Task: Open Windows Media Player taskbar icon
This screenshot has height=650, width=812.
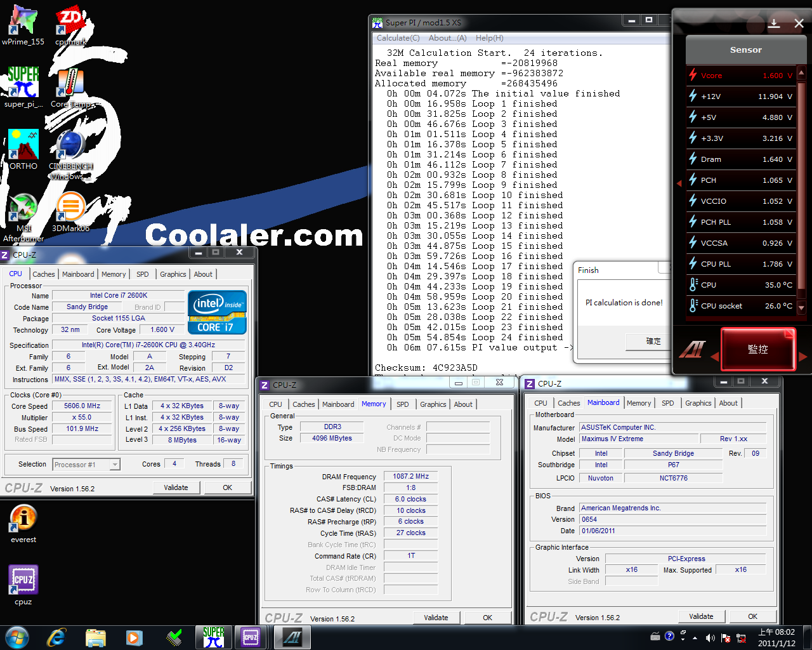Action: (134, 637)
